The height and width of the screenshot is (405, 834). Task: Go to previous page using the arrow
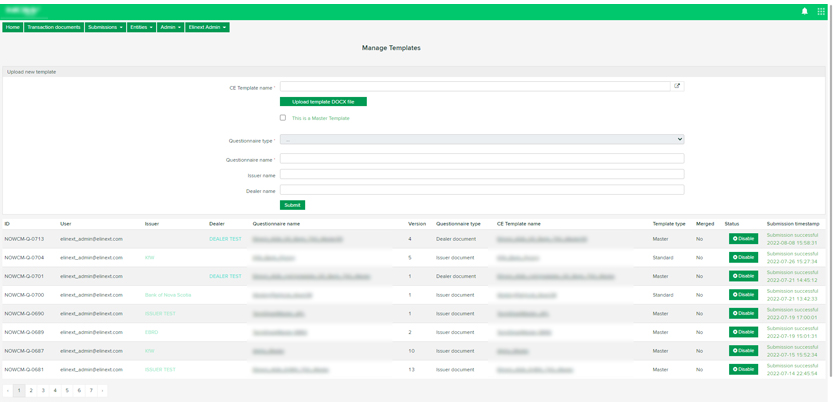click(8, 391)
